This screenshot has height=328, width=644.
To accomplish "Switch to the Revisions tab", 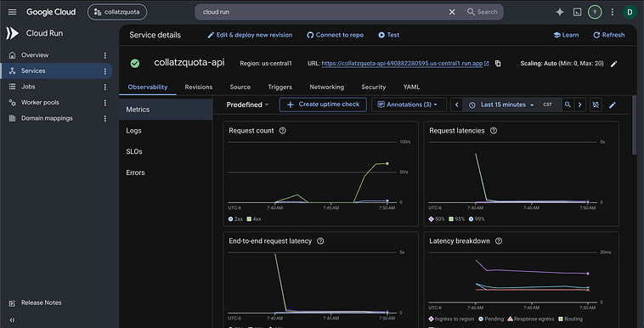I will point(198,87).
